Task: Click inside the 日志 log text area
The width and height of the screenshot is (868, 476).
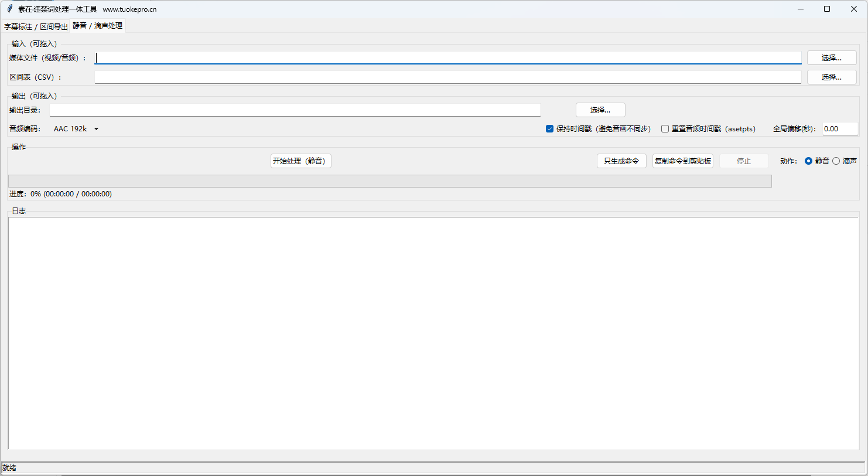Action: 433,334
